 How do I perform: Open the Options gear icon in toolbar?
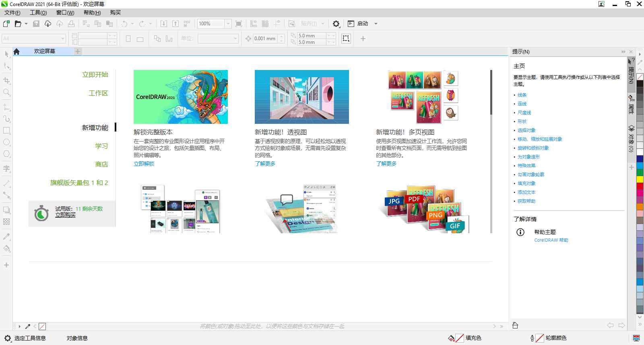pos(336,24)
